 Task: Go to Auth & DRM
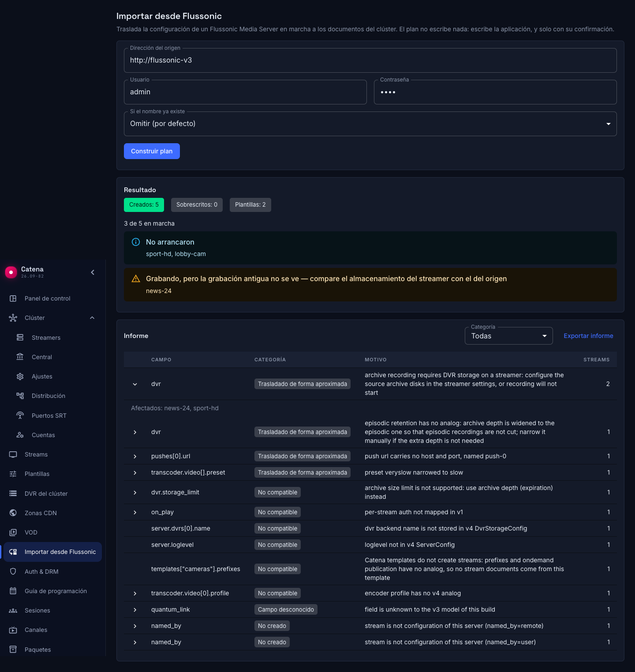tap(53, 572)
